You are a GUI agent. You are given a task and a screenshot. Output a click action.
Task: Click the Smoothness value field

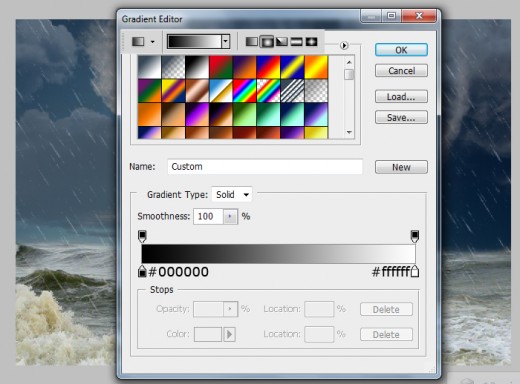click(208, 216)
